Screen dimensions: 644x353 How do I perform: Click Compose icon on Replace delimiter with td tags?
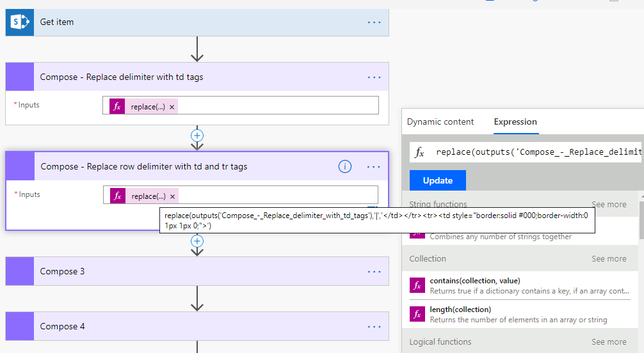(20, 77)
